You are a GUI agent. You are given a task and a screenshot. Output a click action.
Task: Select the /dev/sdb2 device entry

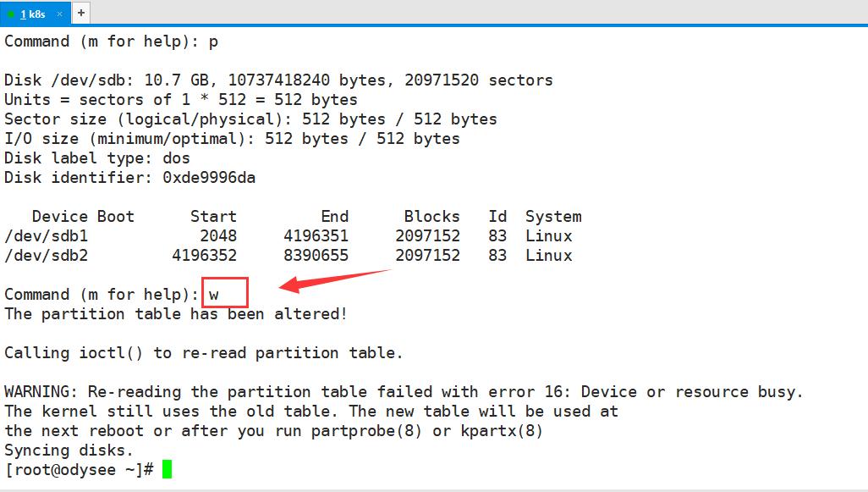coord(46,255)
